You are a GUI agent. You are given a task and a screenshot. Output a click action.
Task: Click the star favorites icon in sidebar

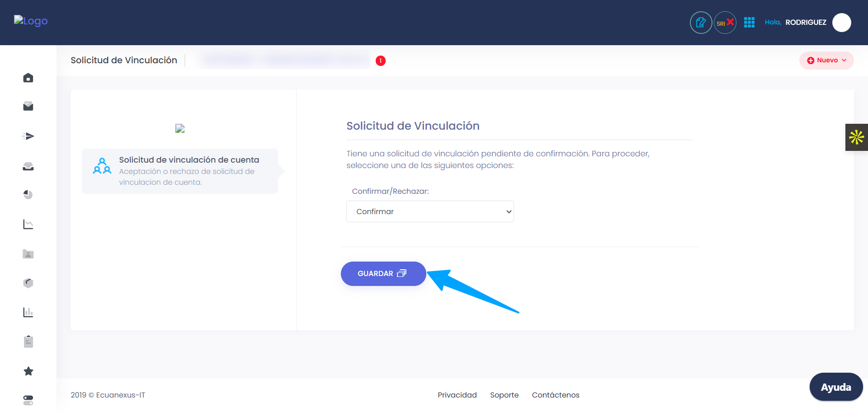click(x=28, y=371)
